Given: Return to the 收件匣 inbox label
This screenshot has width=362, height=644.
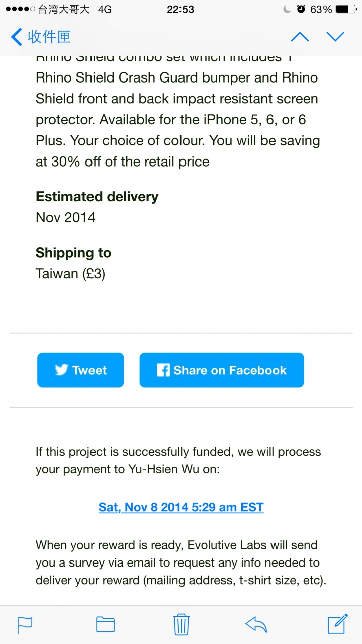Looking at the screenshot, I should pyautogui.click(x=49, y=37).
